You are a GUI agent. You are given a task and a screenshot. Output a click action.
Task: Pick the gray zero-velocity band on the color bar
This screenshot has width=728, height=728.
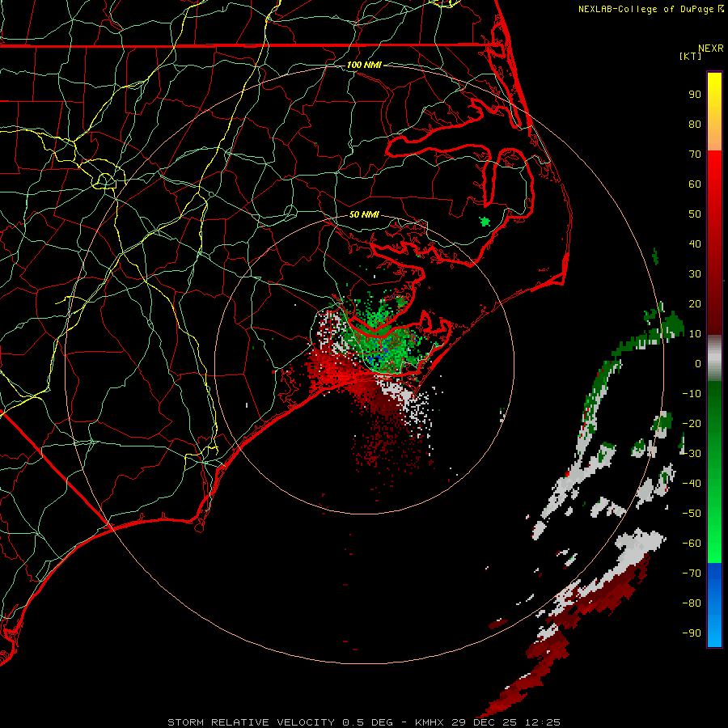(x=714, y=358)
